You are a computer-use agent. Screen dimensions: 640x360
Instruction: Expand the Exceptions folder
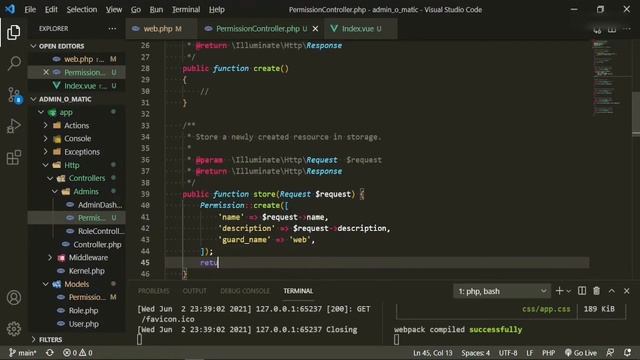tap(46, 152)
